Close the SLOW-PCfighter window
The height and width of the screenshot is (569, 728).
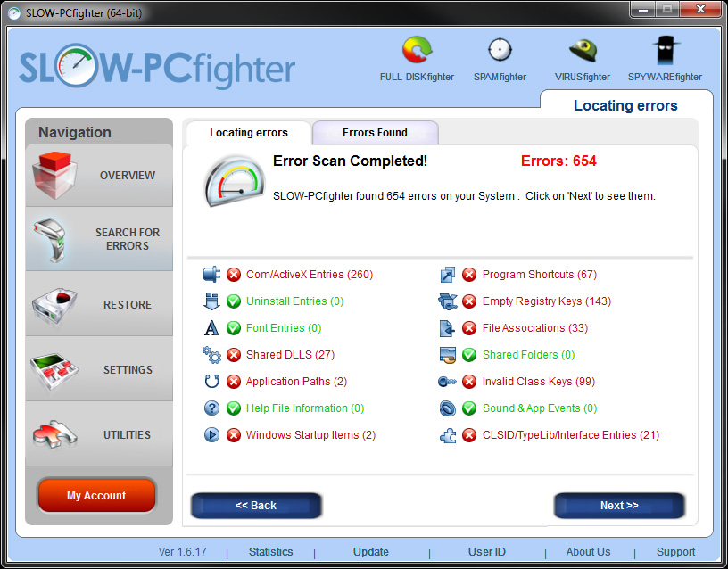[x=700, y=9]
